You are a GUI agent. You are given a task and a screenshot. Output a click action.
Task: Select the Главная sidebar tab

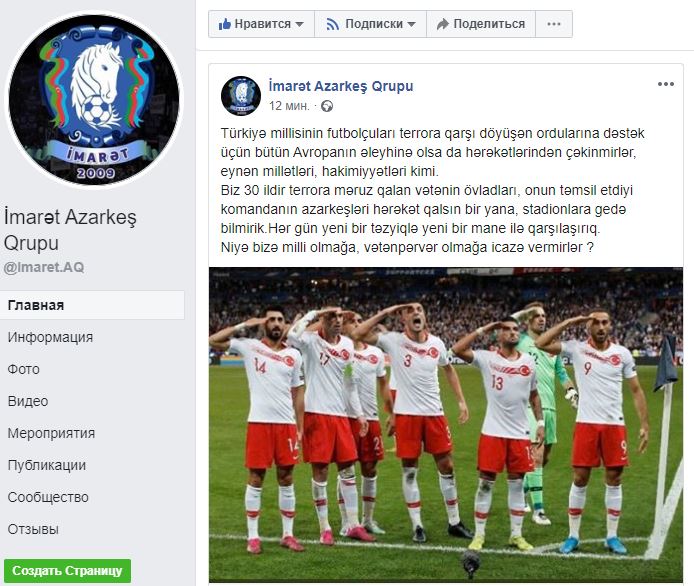coord(92,305)
